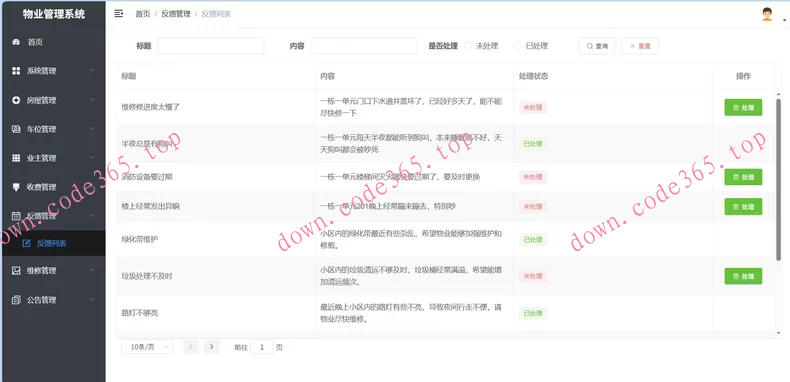Screen dimensions: 790x382
Task: Select the 反馈列表 submenu item
Action: (x=53, y=244)
